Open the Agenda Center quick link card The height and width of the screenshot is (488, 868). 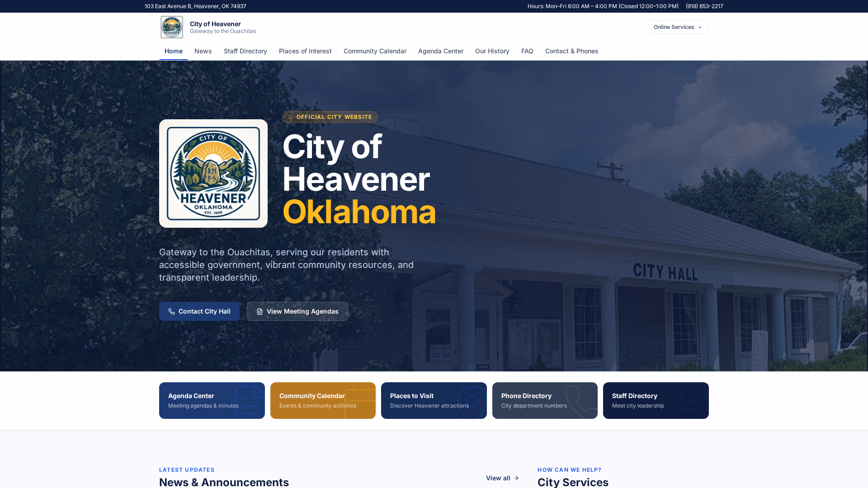tap(212, 400)
